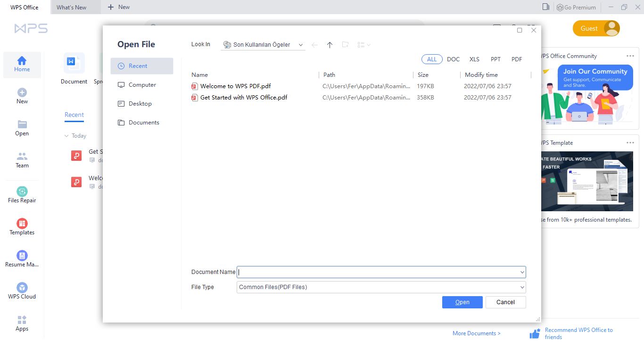This screenshot has height=348, width=644.
Task: Switch to the WPS Office tab
Action: tap(25, 7)
